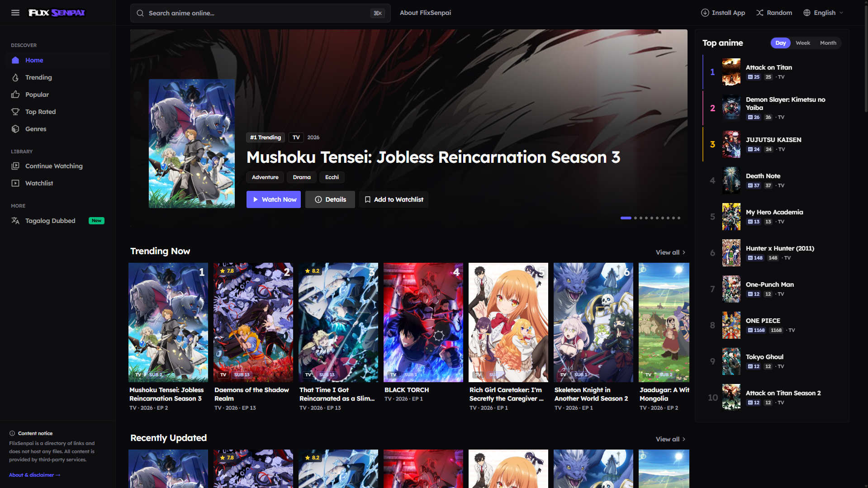Open View all for Trending Now
This screenshot has width=868, height=488.
671,252
